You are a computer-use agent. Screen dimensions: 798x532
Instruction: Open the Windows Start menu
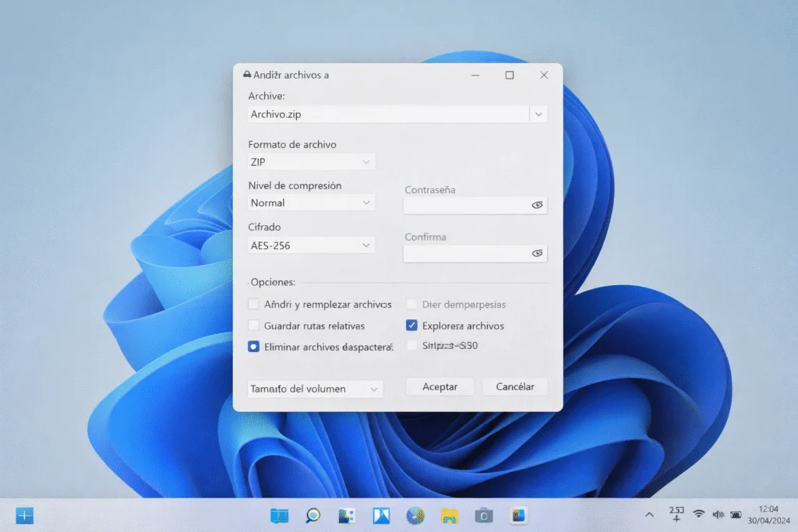[x=25, y=516]
